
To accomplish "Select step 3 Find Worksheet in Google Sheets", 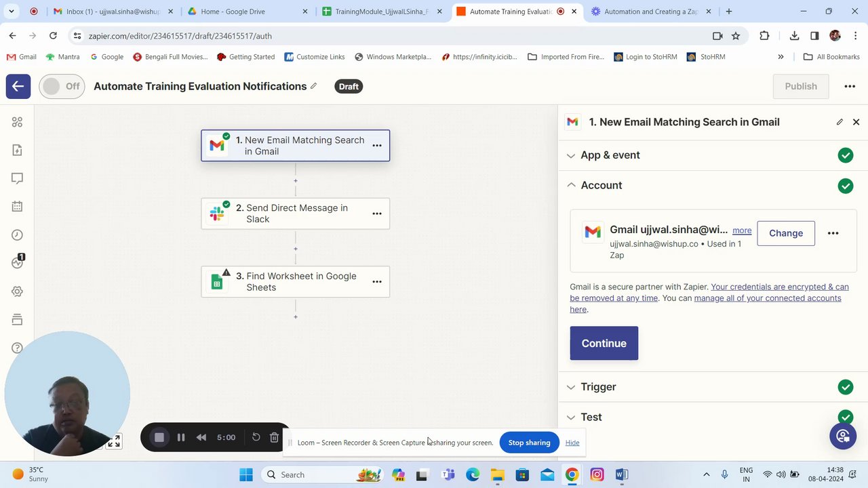I will point(296,281).
